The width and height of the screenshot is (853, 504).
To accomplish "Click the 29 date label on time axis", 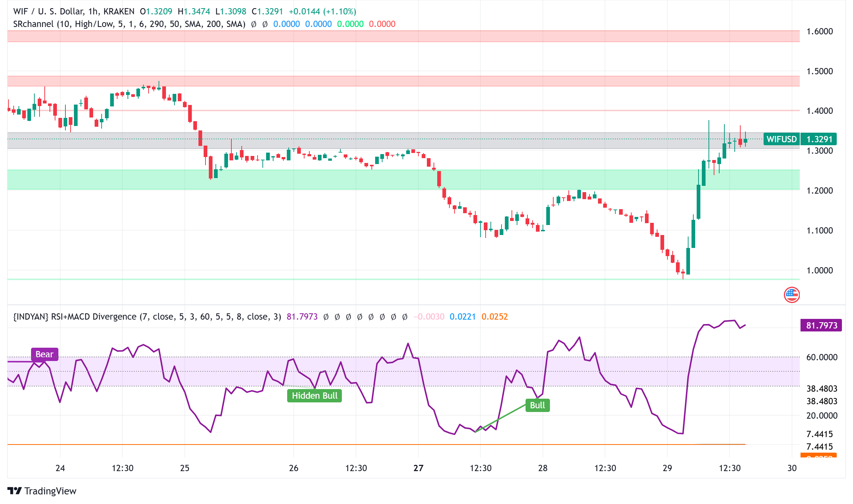I will (667, 468).
